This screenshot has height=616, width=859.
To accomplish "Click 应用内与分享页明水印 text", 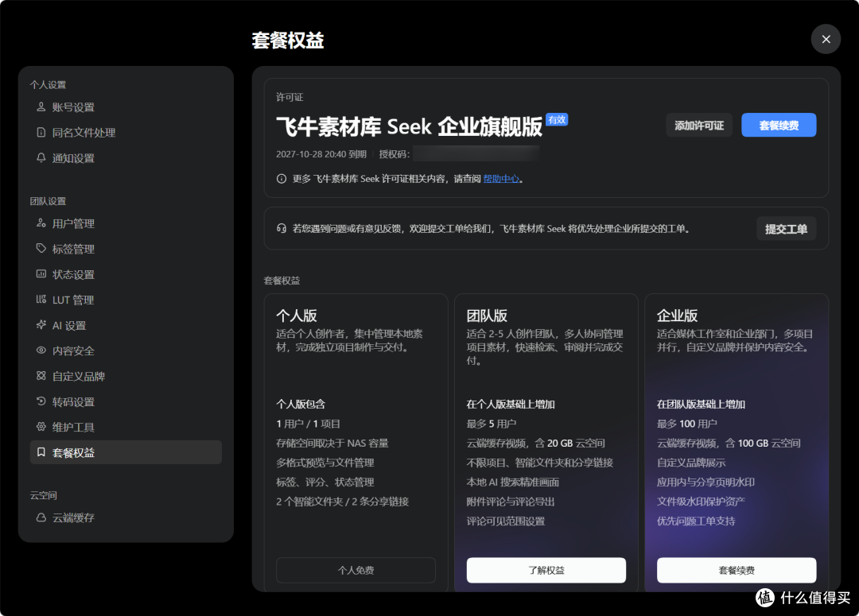I will (705, 482).
